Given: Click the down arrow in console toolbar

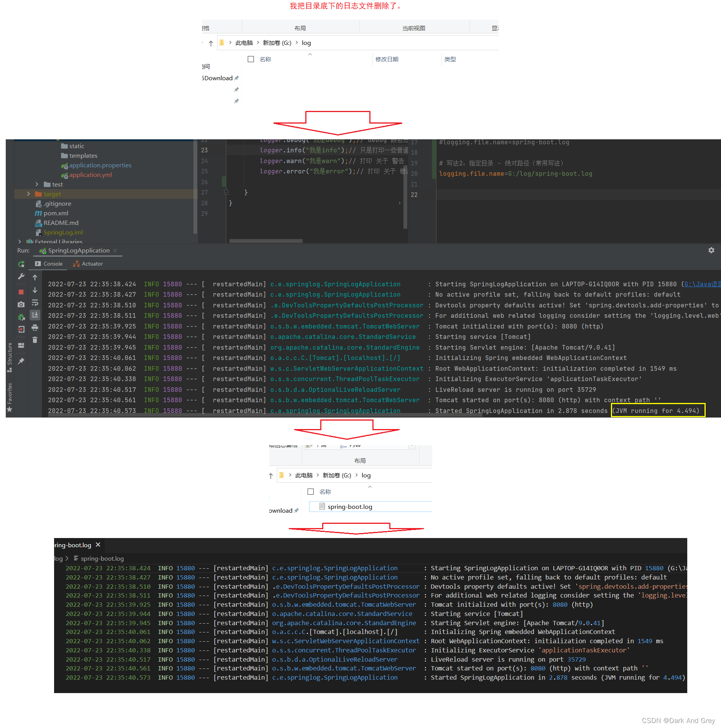Looking at the screenshot, I should tap(35, 290).
